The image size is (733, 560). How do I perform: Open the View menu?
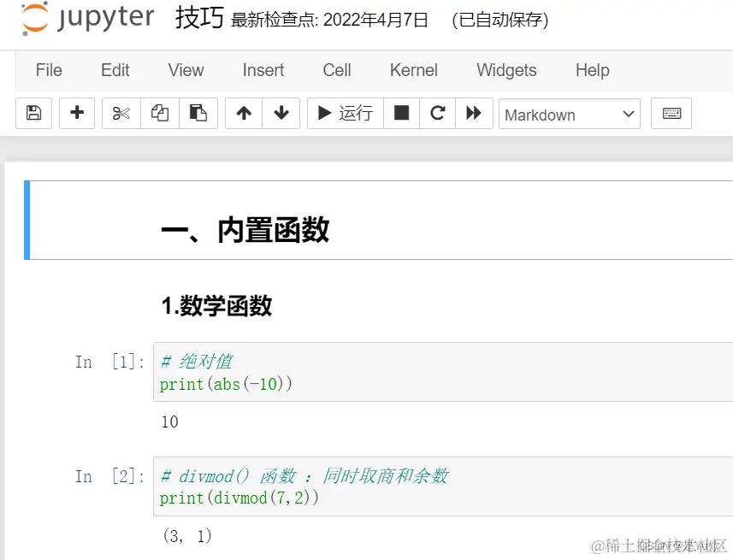pyautogui.click(x=186, y=71)
